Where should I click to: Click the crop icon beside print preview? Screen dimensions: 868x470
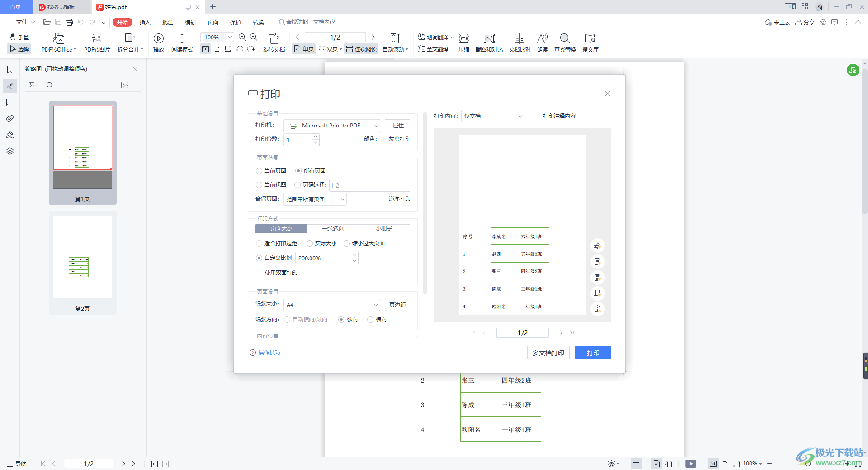pyautogui.click(x=597, y=293)
